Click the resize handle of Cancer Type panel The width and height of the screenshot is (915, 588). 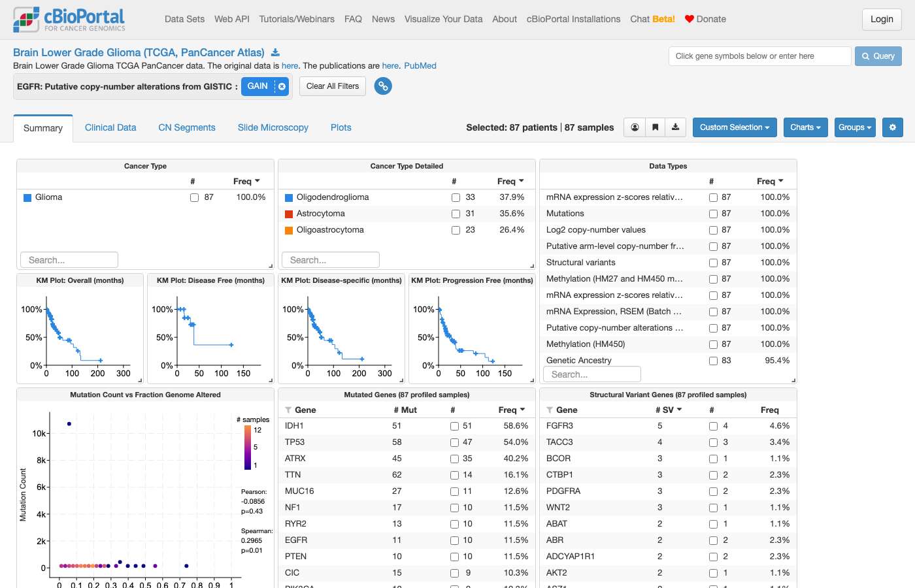271,265
